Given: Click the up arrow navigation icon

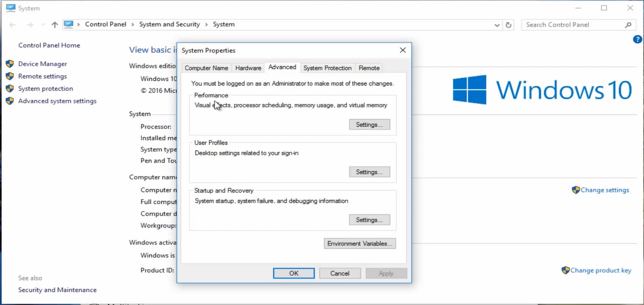Looking at the screenshot, I should (x=55, y=25).
